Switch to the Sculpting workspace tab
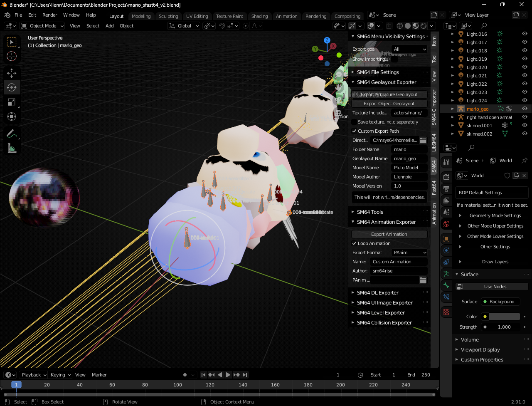This screenshot has height=406, width=532. 168,16
